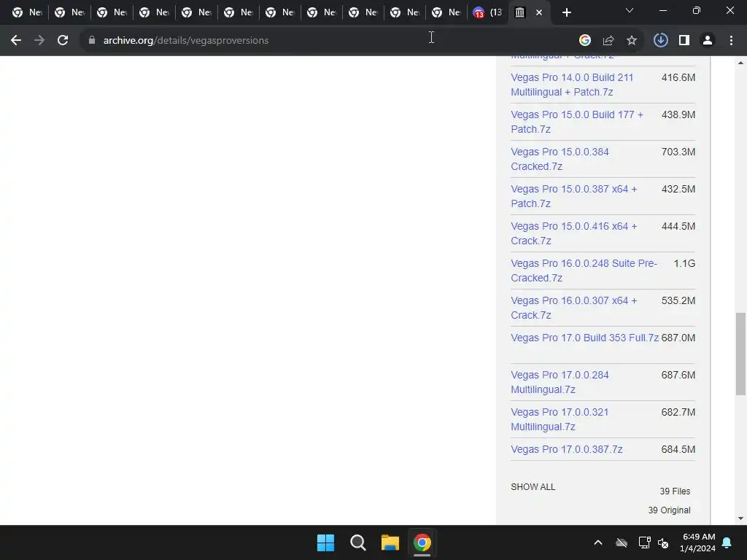Open Vegas Pro 17.0.0.321 Multilingual.7z
The height and width of the screenshot is (560, 747).
[x=560, y=419]
